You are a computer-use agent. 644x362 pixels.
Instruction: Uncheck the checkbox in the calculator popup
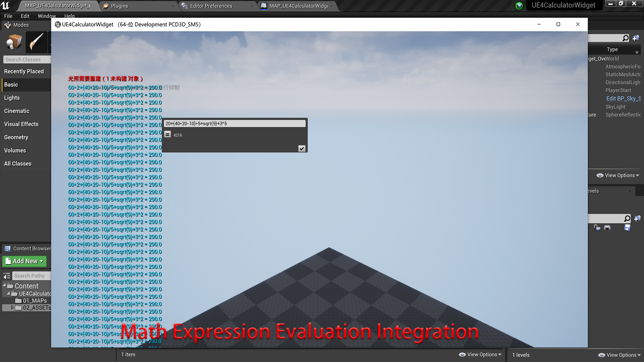point(302,148)
